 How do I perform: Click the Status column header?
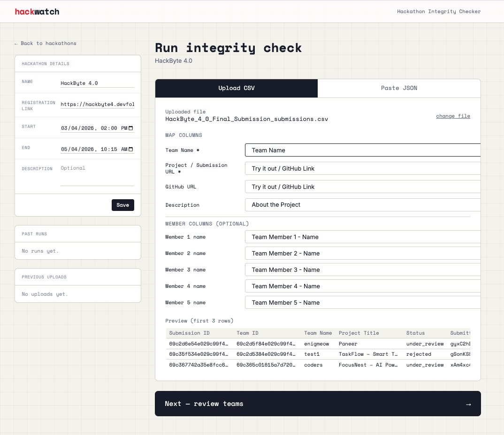[415, 333]
